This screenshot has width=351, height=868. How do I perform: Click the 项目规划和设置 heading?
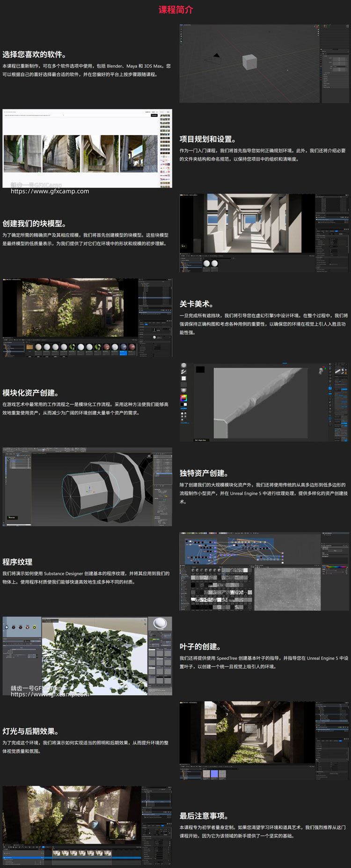pos(208,139)
